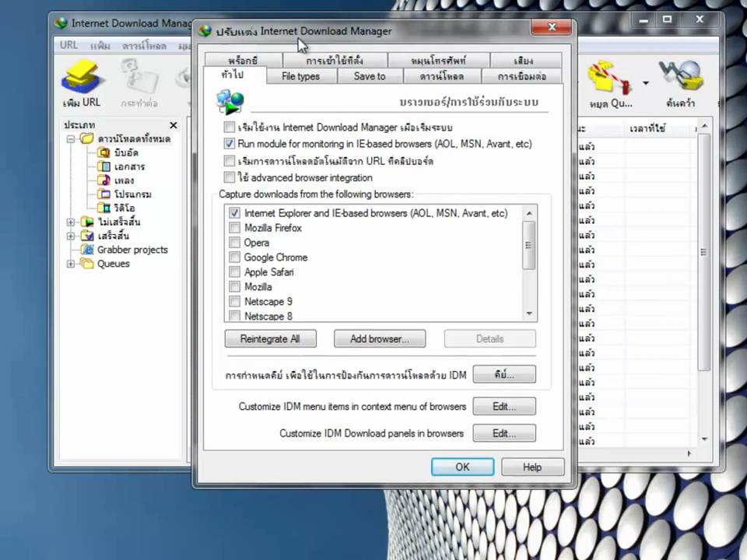Check the Mozilla browser entry

point(234,287)
